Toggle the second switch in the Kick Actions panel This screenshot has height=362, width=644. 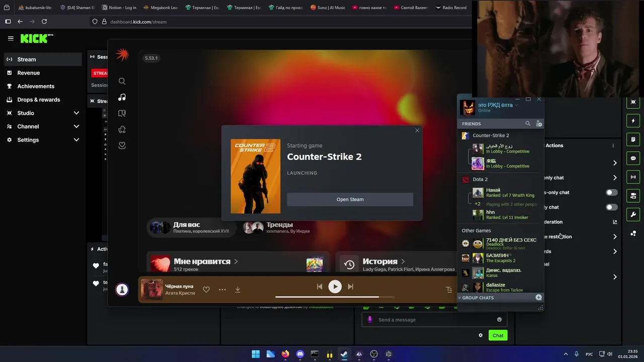click(611, 207)
